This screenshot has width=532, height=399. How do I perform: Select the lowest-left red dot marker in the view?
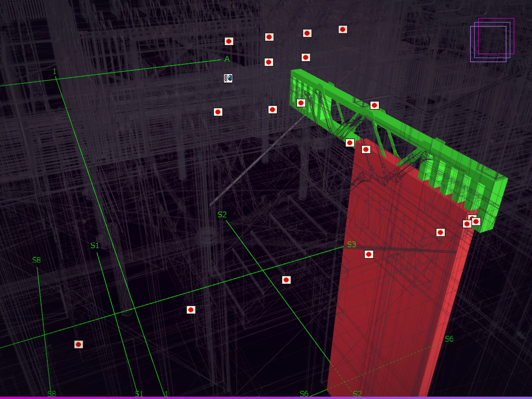click(x=78, y=344)
